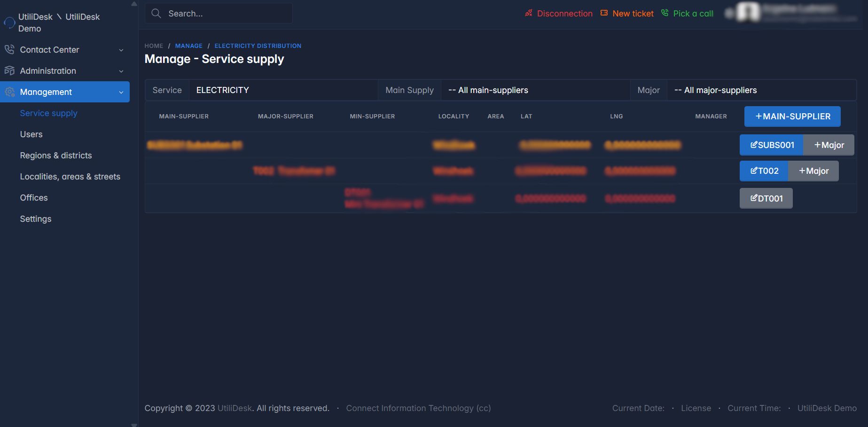The image size is (868, 427).
Task: Follow the Manage breadcrumb link
Action: 188,46
